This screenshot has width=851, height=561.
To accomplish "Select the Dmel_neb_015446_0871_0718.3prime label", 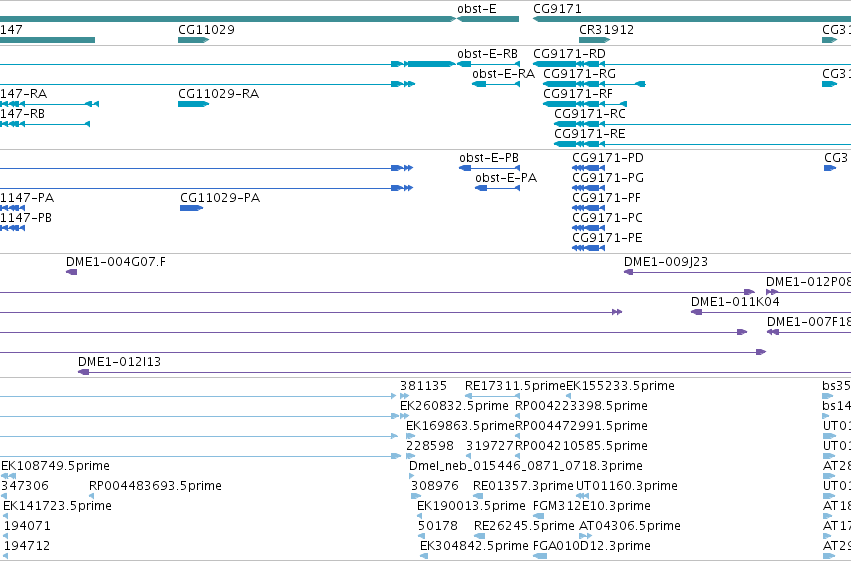I will click(x=526, y=467).
